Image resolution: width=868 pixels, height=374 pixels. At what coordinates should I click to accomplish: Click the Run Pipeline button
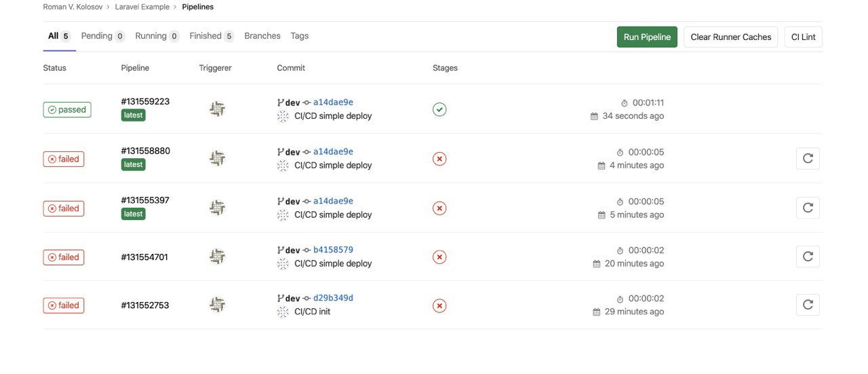coord(647,37)
